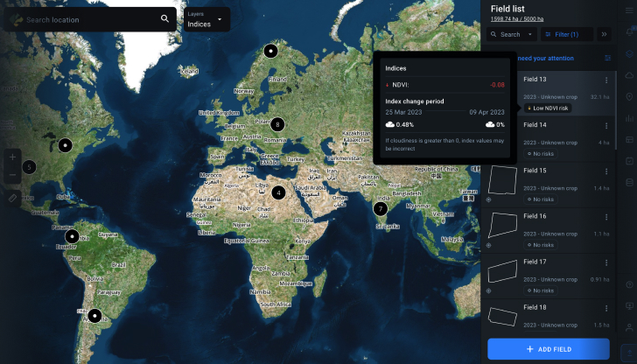
Task: Open Field 16 three-dot menu
Action: (606, 217)
